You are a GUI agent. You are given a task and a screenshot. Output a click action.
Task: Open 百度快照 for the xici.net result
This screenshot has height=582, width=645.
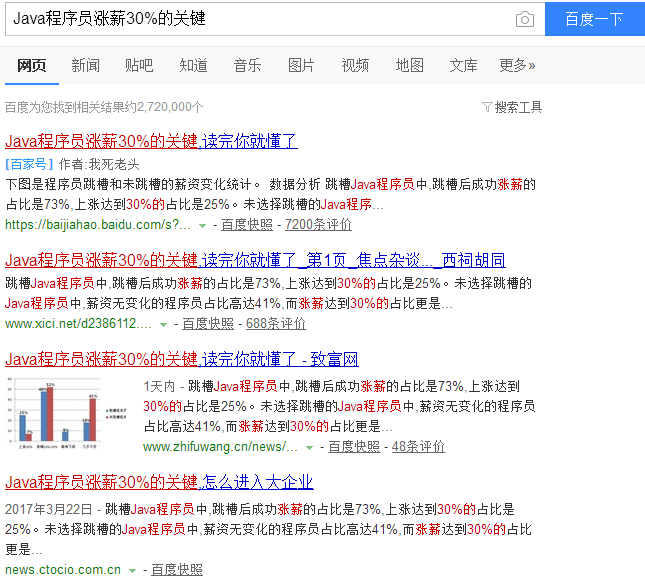pyautogui.click(x=208, y=324)
